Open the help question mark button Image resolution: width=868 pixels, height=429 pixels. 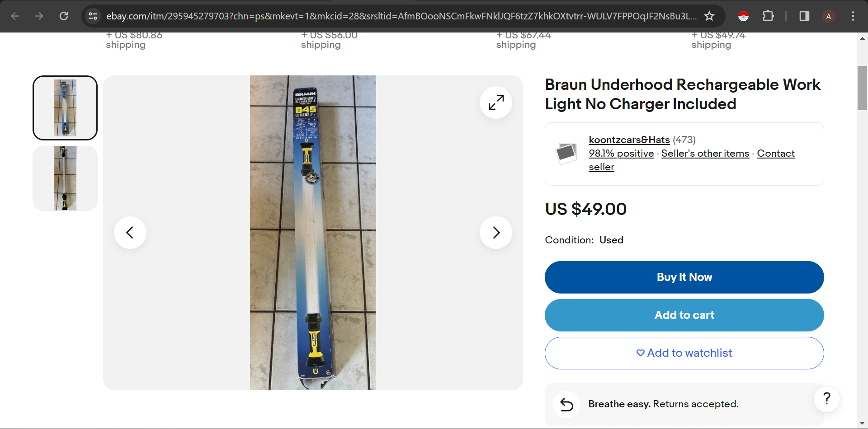827,398
